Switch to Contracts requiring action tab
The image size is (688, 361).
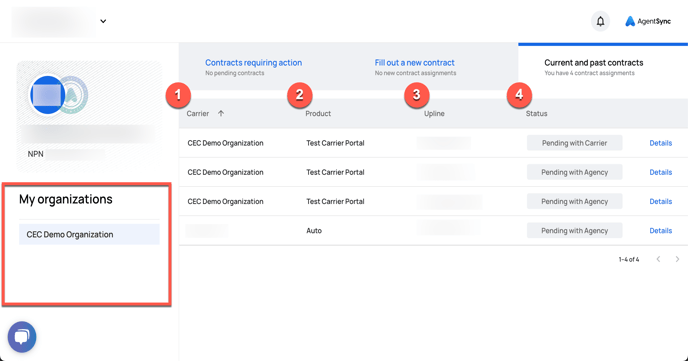(x=254, y=63)
